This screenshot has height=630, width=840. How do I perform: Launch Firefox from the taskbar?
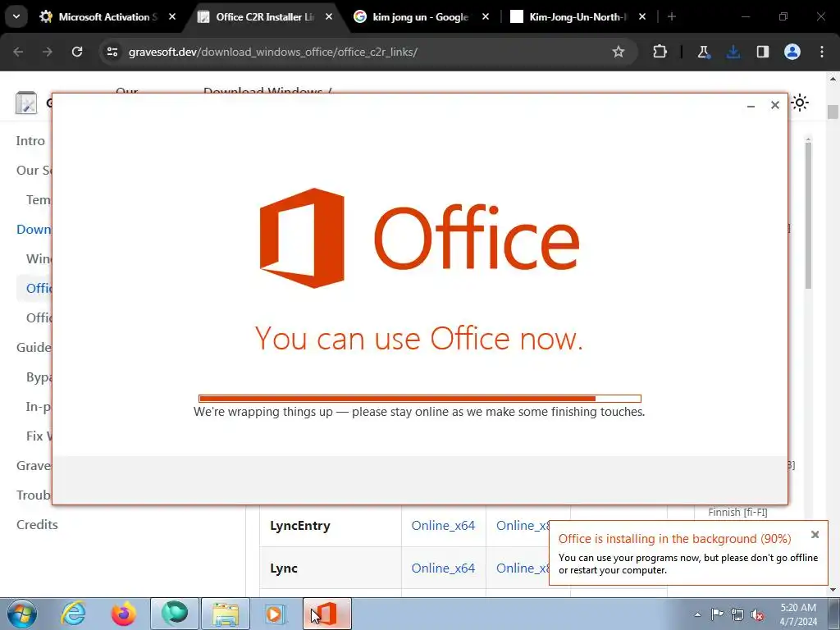tap(124, 614)
